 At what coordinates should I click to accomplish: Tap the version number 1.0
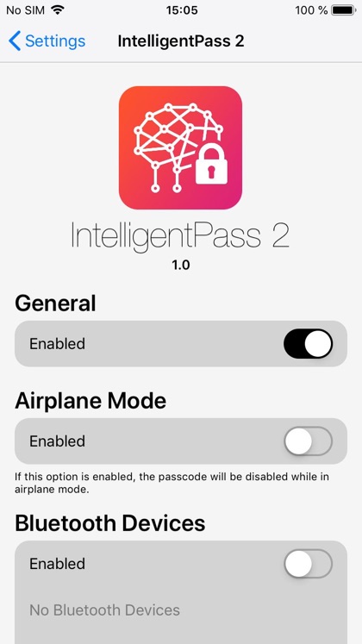click(181, 265)
